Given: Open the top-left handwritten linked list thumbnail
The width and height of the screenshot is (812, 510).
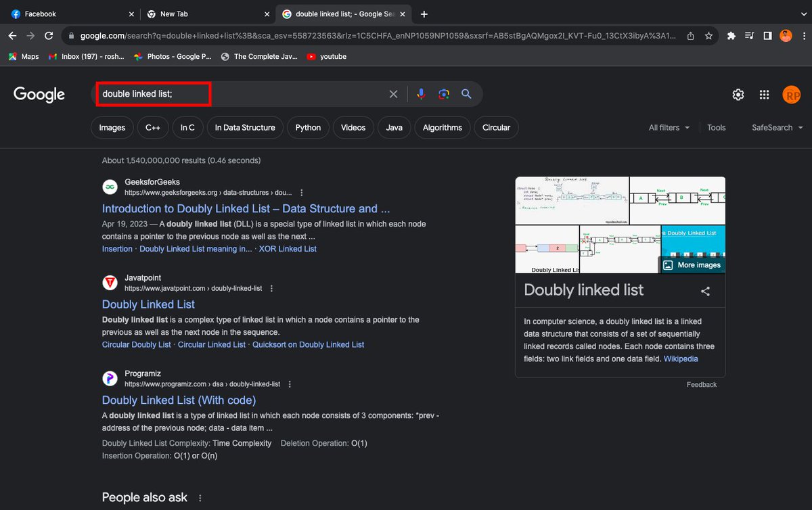Looking at the screenshot, I should [572, 201].
